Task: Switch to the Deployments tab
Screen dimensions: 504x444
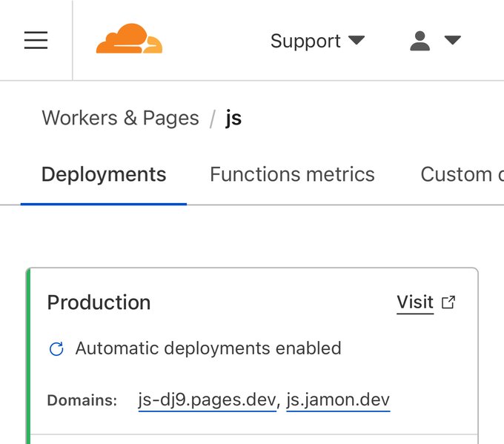Action: coord(104,174)
